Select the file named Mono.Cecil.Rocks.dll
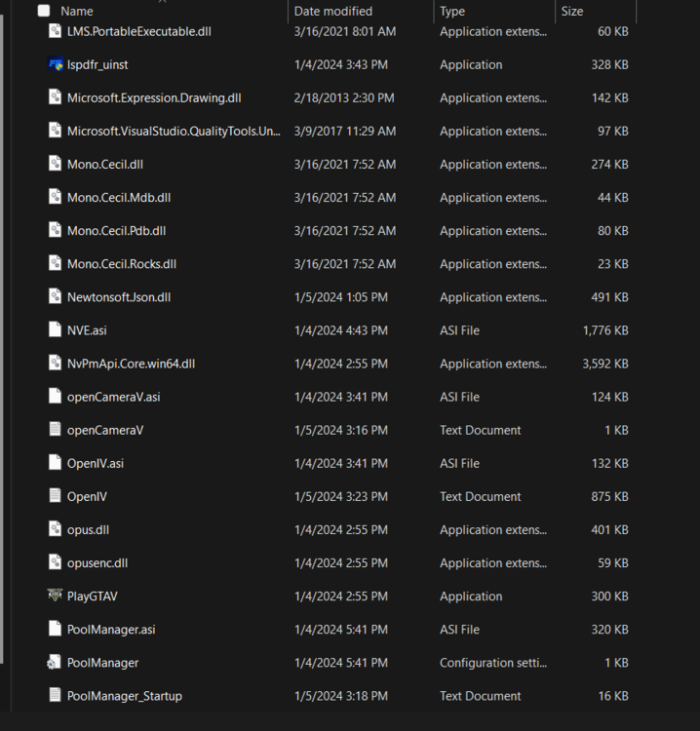Image resolution: width=700 pixels, height=731 pixels. [x=122, y=264]
